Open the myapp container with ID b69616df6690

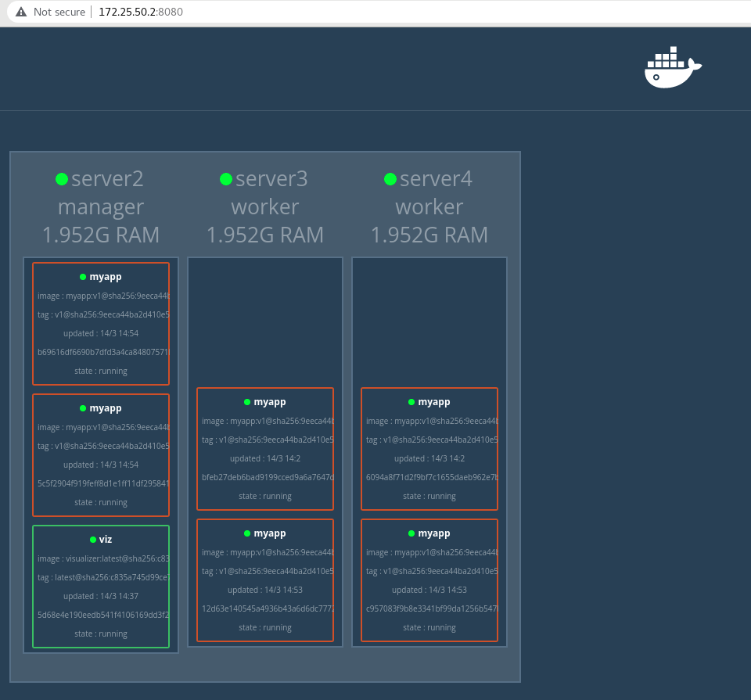pyautogui.click(x=101, y=324)
